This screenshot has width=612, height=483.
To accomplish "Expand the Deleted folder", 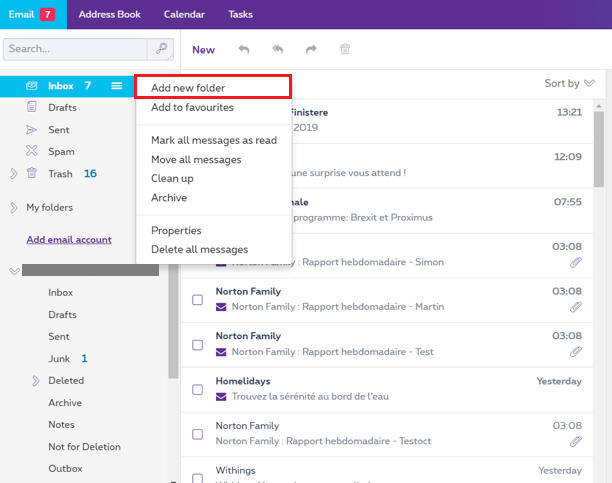I will point(35,380).
